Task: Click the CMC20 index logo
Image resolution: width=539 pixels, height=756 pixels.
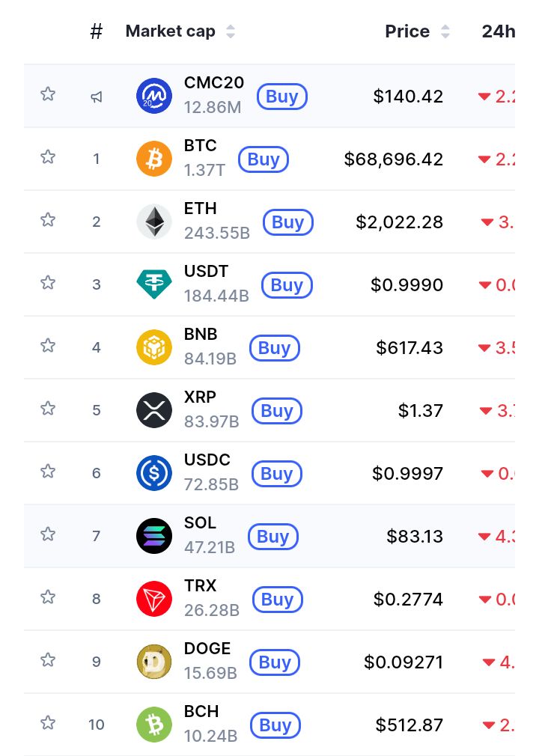Action: pos(154,97)
